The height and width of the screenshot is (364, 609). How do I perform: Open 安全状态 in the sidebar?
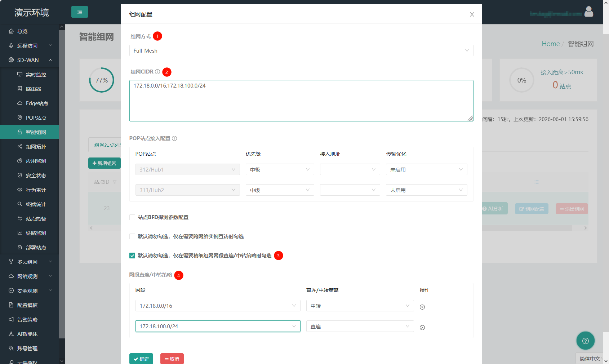point(29,176)
